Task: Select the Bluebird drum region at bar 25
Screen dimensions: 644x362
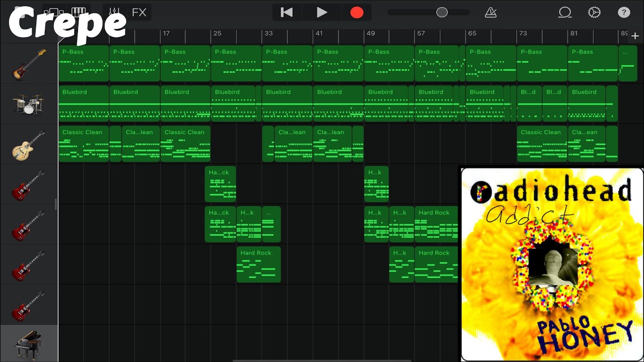Action: coord(233,104)
